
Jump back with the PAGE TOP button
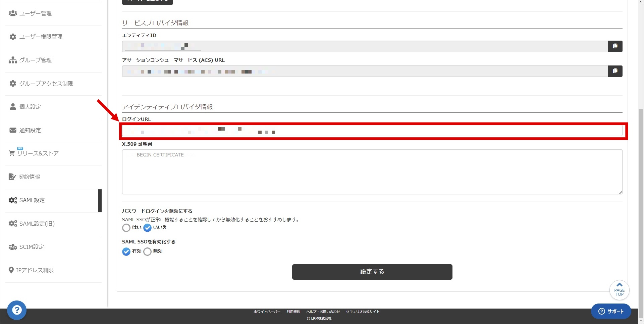[x=619, y=290]
